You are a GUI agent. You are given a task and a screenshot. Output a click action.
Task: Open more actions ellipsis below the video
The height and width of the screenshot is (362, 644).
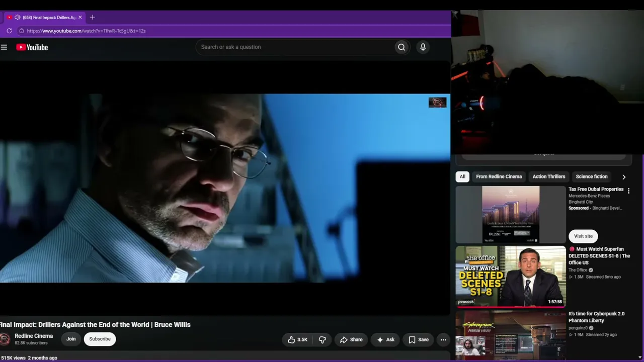coord(443,340)
